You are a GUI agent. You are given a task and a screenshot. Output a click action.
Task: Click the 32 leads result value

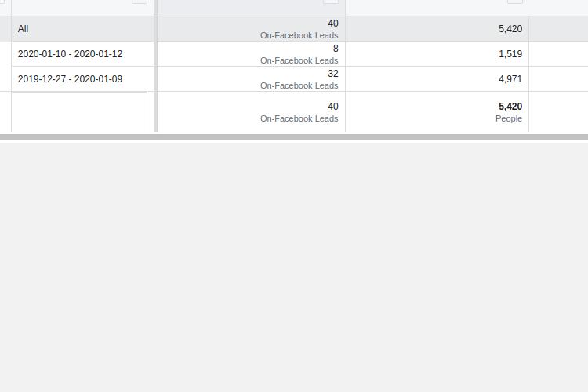333,74
